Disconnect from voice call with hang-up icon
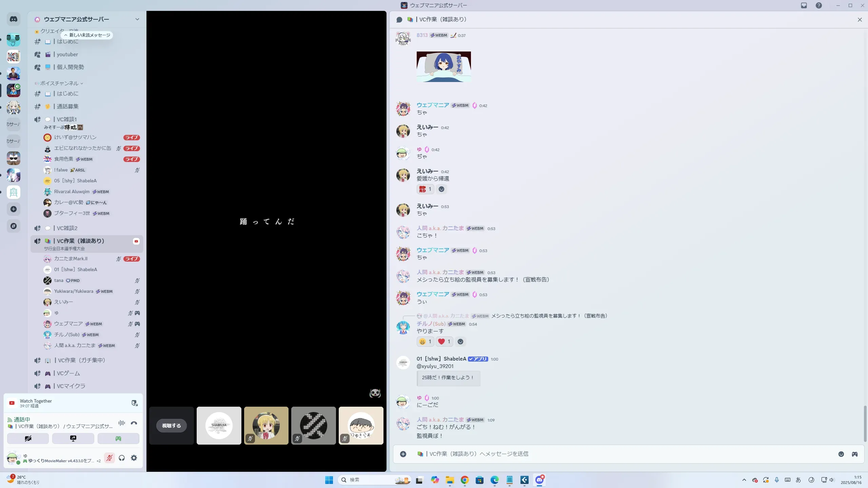 [134, 423]
